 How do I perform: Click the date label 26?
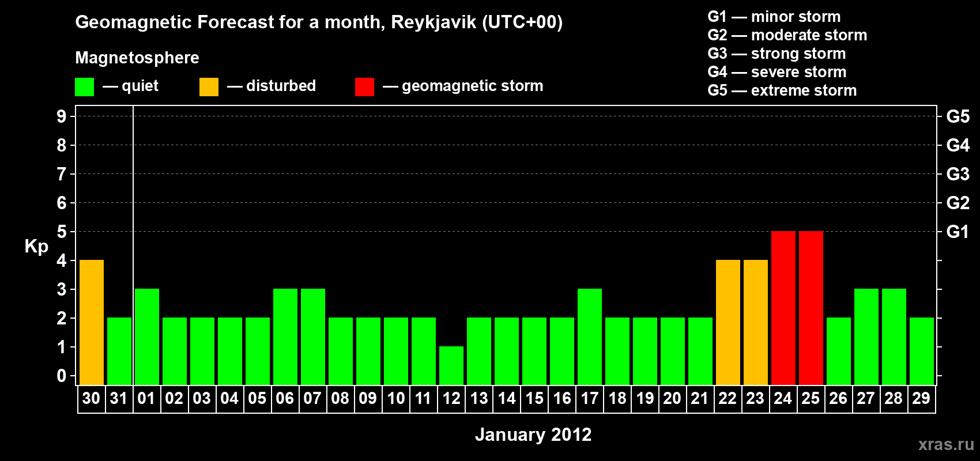pyautogui.click(x=838, y=398)
